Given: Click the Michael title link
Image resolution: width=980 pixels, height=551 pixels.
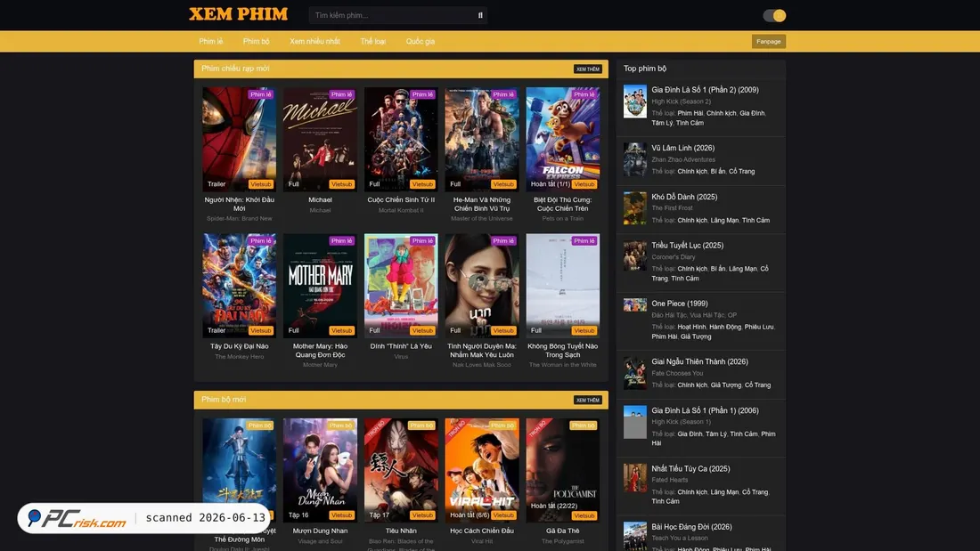Looking at the screenshot, I should pyautogui.click(x=320, y=200).
